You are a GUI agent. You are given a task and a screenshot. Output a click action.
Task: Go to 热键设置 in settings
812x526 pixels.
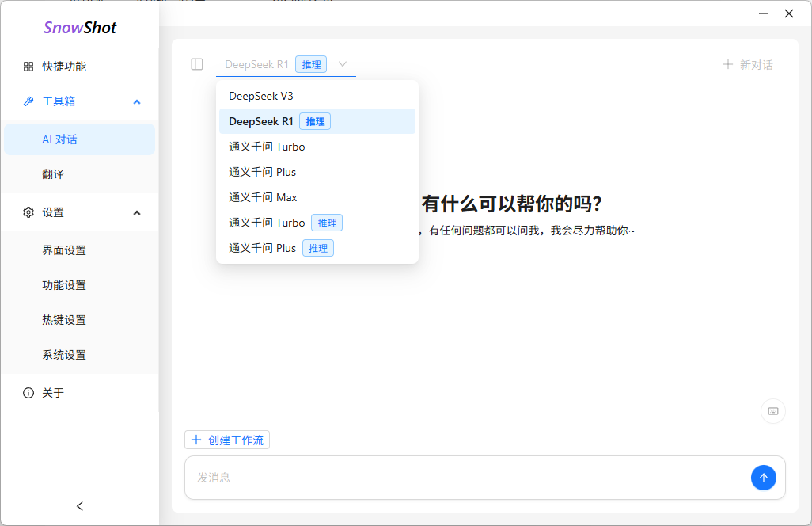(x=64, y=320)
